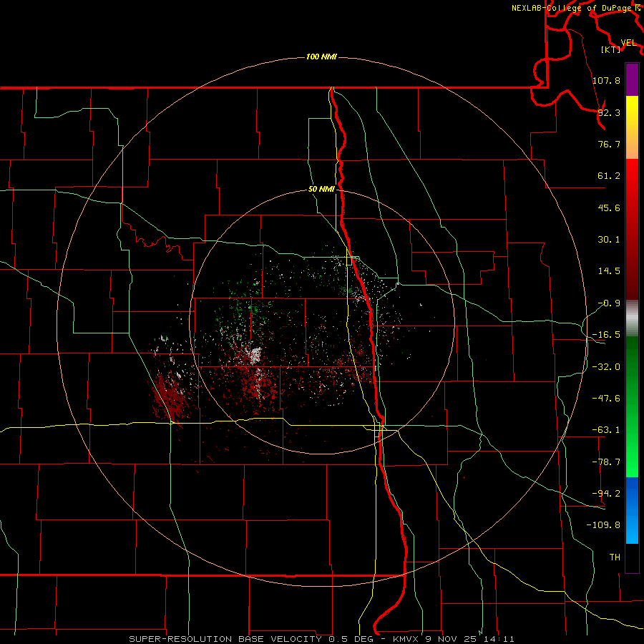Click the 45.6 scale value
644x644 pixels.
609,208
